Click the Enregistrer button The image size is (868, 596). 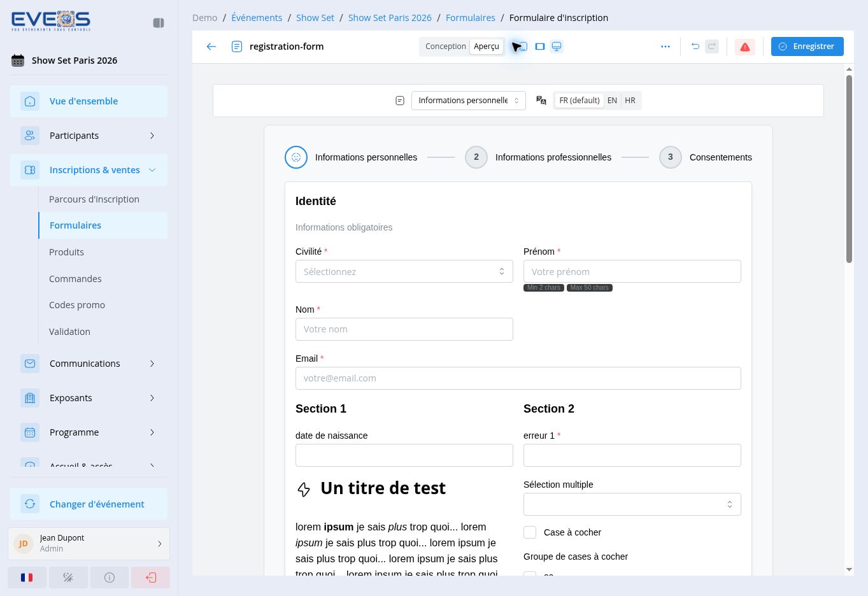click(x=808, y=46)
